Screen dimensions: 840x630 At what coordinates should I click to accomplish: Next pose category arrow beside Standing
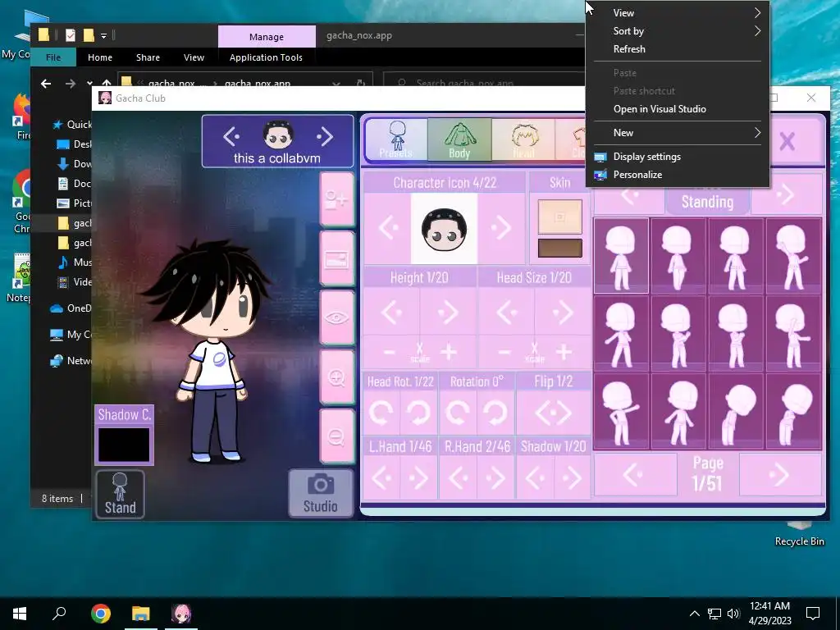click(x=786, y=195)
